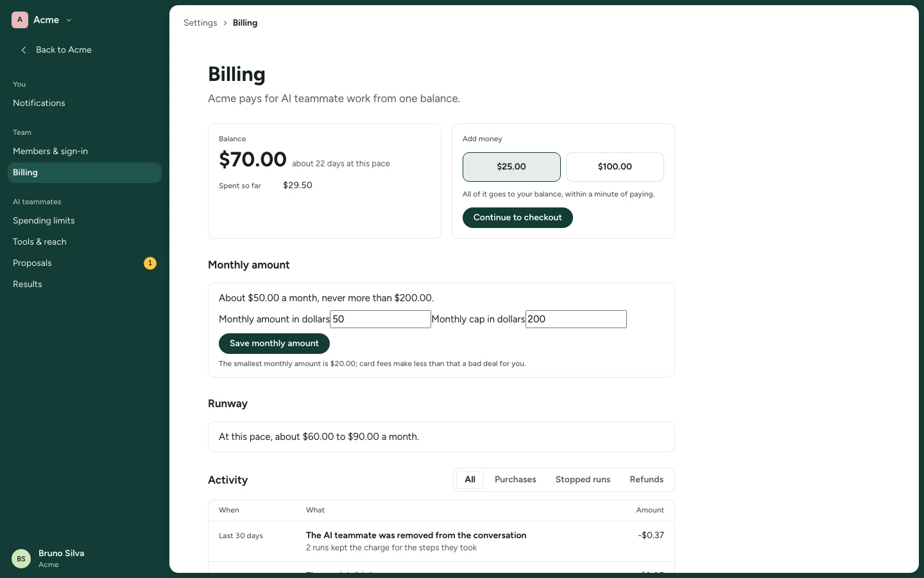The height and width of the screenshot is (578, 924).
Task: Click Save monthly amount button
Action: tap(274, 344)
